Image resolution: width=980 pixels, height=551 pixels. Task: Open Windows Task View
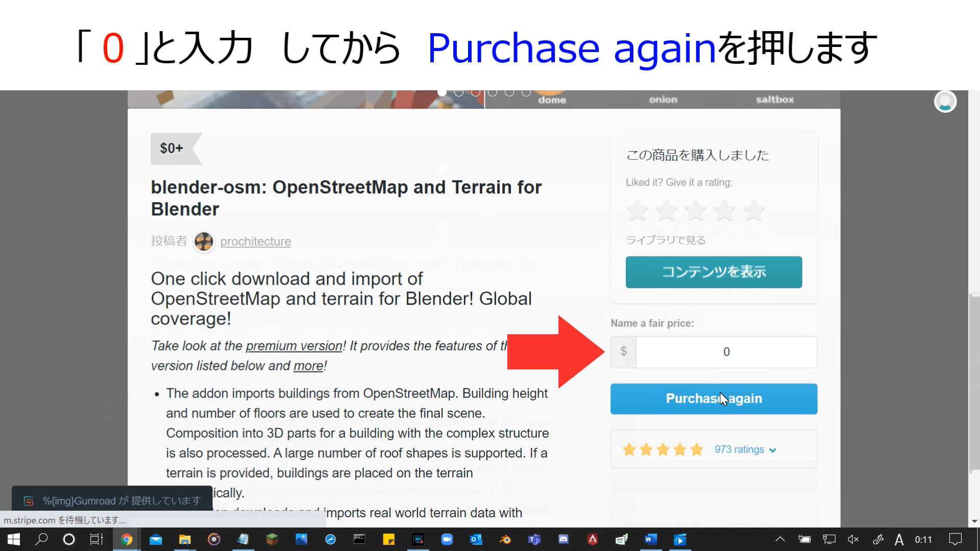[x=96, y=539]
